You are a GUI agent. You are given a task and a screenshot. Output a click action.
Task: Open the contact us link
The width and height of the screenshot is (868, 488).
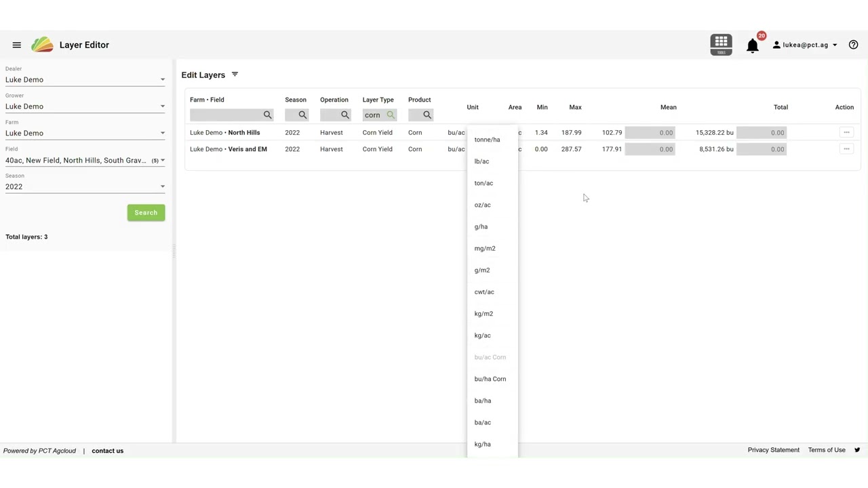coord(108,451)
